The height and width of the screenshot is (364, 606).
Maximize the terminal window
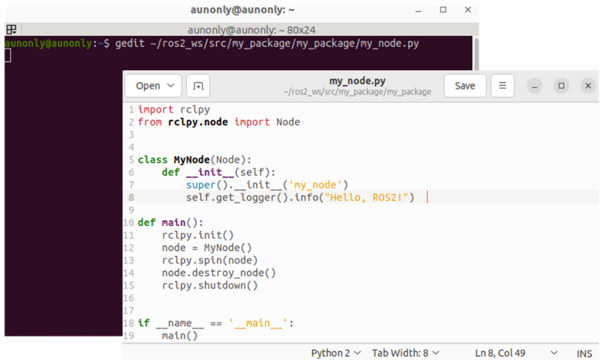click(x=443, y=10)
